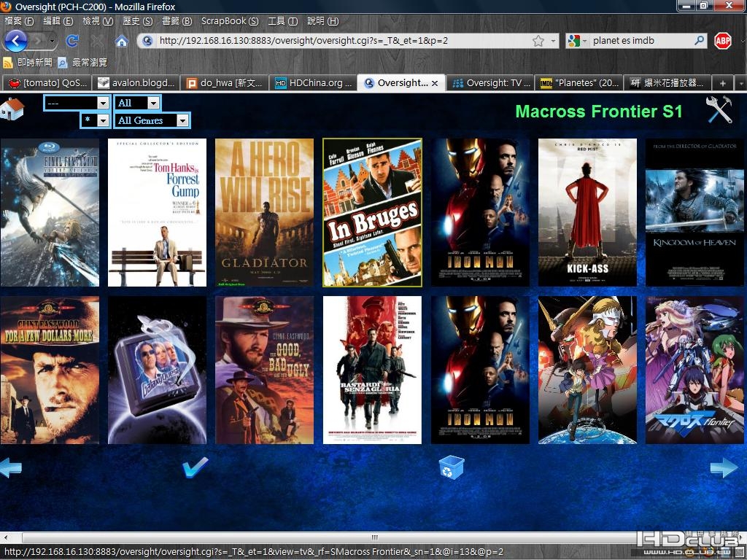Open the '---' dropdown
Viewport: 747px width, 560px height.
click(77, 103)
